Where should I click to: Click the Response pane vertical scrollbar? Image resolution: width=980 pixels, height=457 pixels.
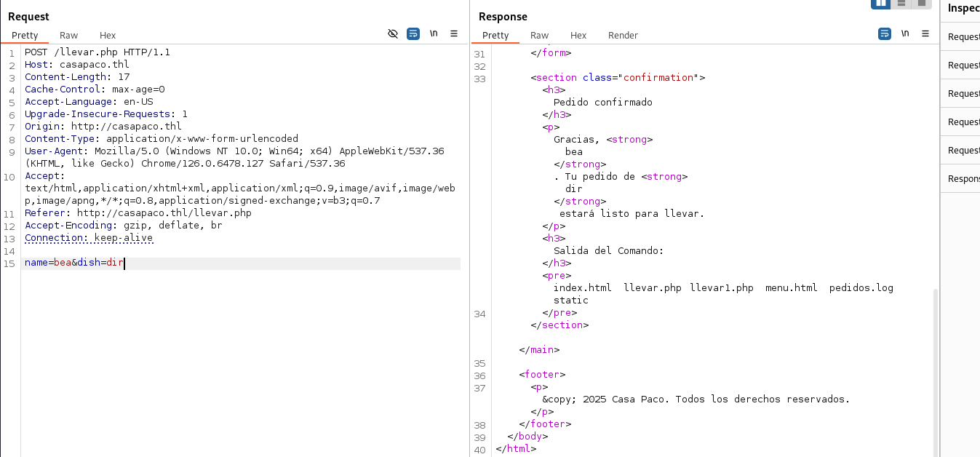coord(935,364)
